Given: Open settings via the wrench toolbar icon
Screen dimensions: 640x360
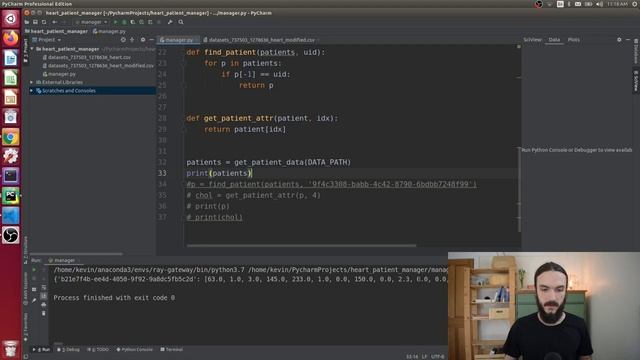Looking at the screenshot, I should pyautogui.click(x=170, y=22).
